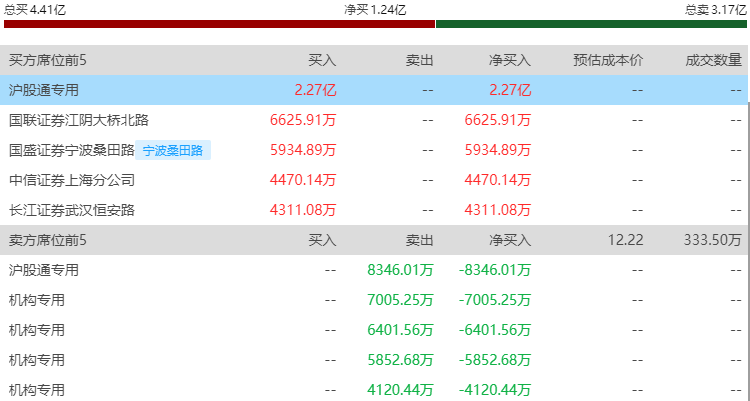Click the -4120.44万 net-buy value

[x=495, y=390]
